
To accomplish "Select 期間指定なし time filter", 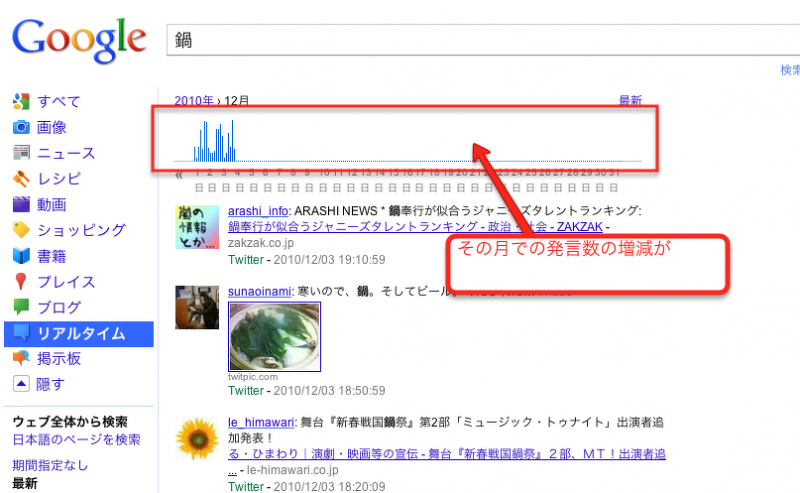I will tap(50, 465).
